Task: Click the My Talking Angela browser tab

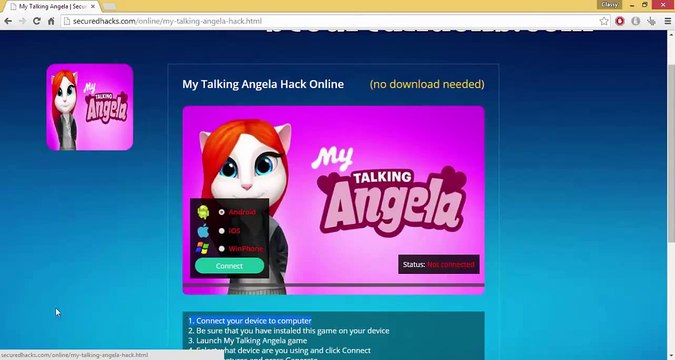Action: click(x=52, y=6)
